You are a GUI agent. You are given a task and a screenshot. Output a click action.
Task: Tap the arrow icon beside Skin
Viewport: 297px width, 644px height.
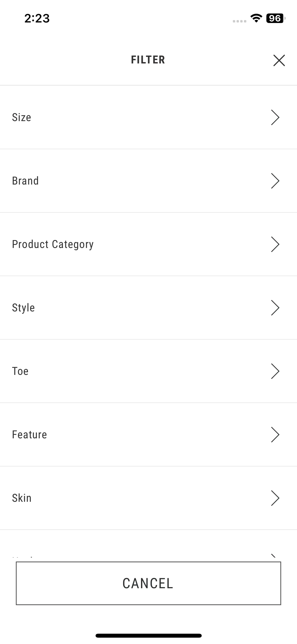(x=275, y=498)
